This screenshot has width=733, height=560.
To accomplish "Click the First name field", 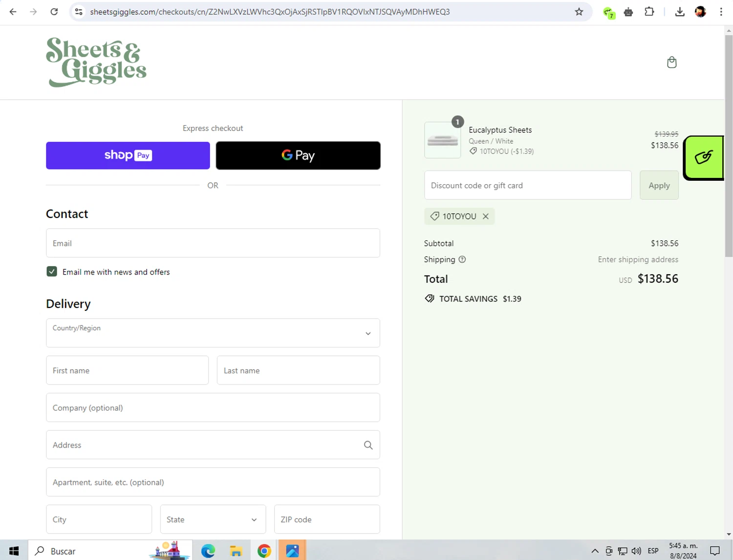I will [x=128, y=370].
